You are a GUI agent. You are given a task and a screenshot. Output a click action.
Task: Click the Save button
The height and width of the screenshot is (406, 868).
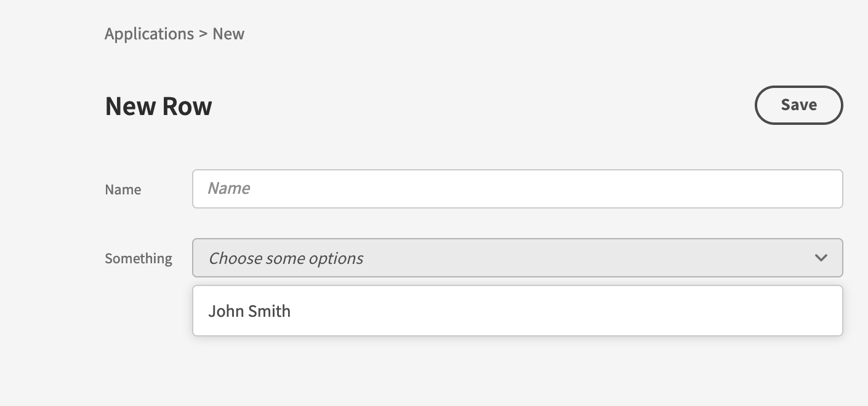798,105
